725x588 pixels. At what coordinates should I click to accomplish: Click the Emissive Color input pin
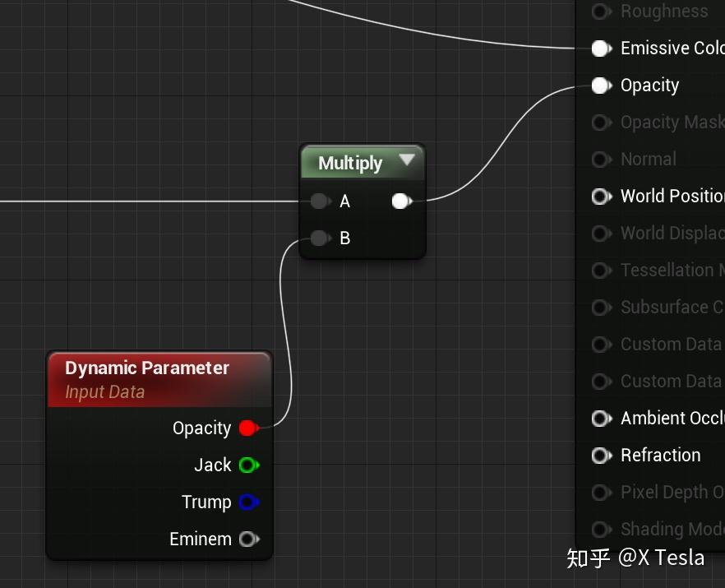tap(601, 49)
